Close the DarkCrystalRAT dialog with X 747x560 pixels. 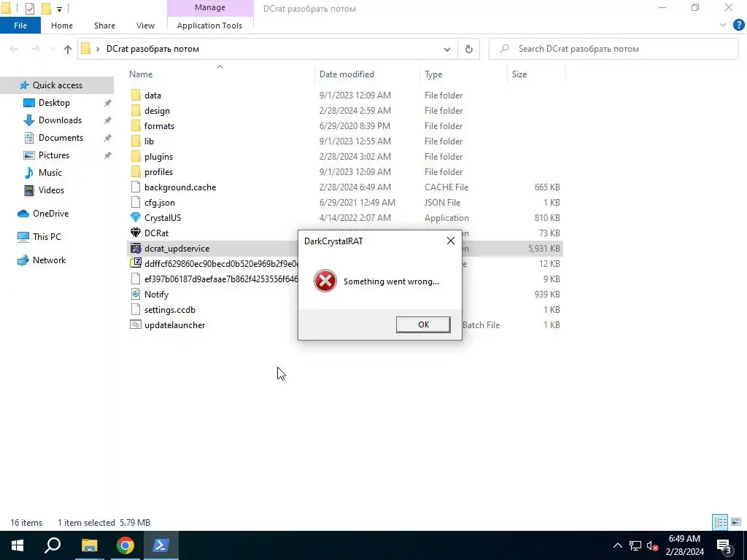(450, 241)
